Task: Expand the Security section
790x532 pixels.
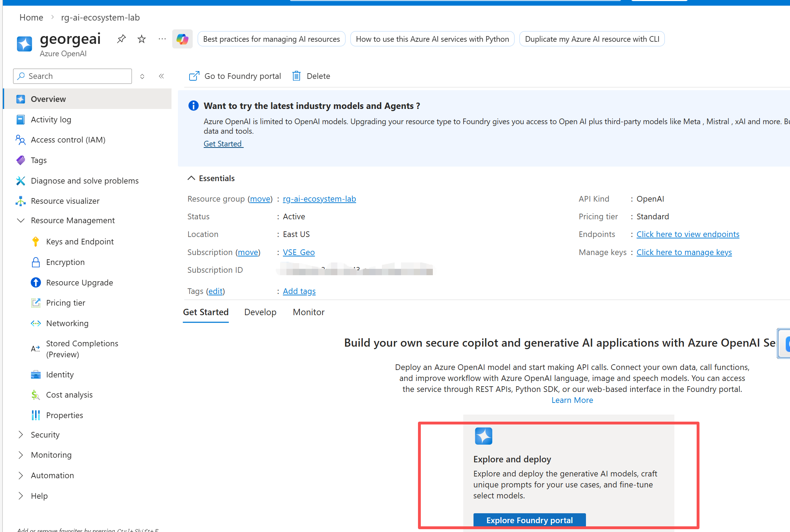Action: pyautogui.click(x=21, y=435)
